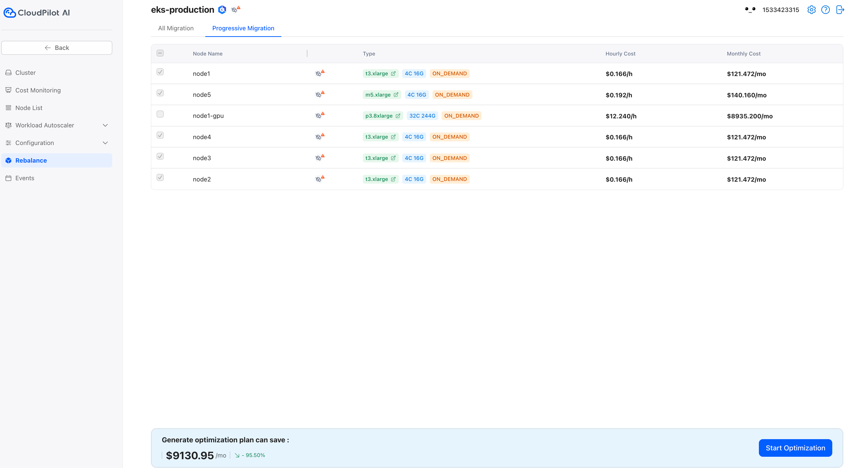Open the help question mark icon
This screenshot has width=868, height=468.
tap(825, 10)
